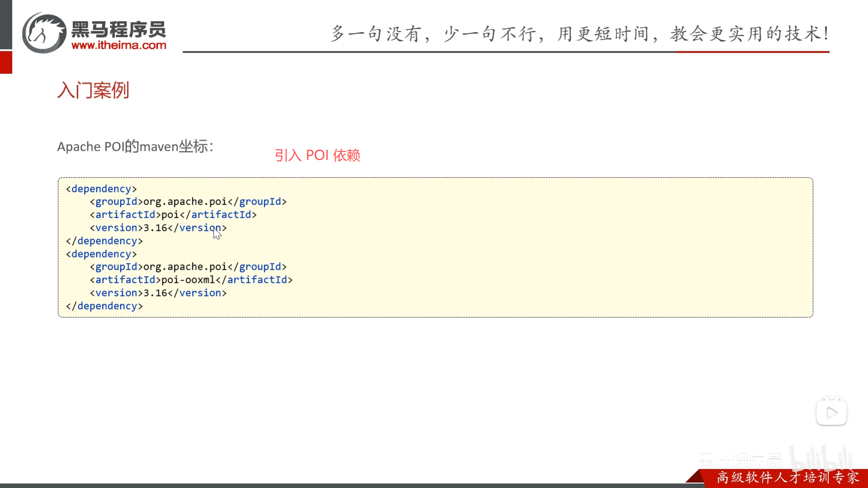The image size is (868, 488).
Task: Click the www.itheima.com website link
Action: point(119,45)
